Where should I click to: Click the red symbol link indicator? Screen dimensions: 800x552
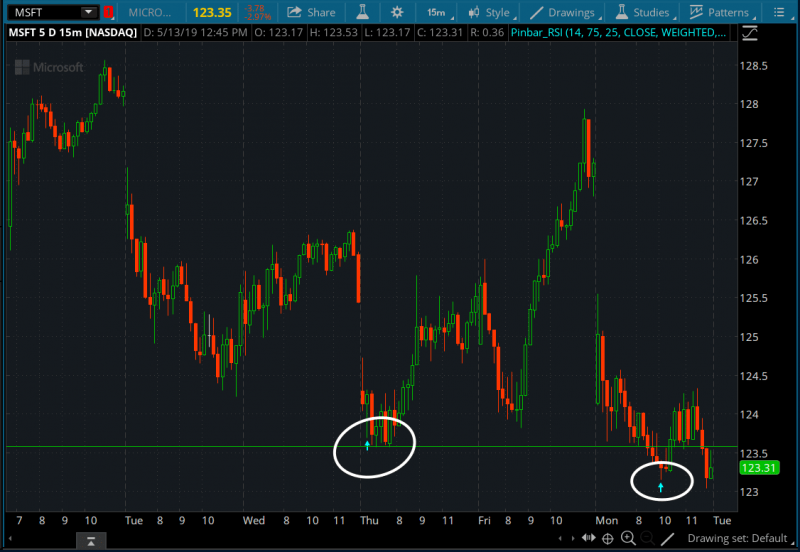[108, 12]
